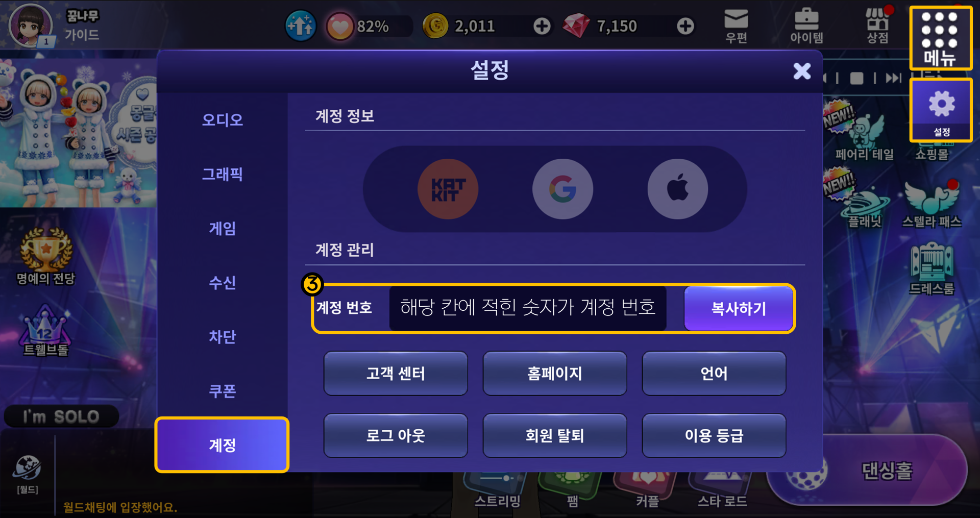
Task: Link account with the Apple icon
Action: pos(677,189)
